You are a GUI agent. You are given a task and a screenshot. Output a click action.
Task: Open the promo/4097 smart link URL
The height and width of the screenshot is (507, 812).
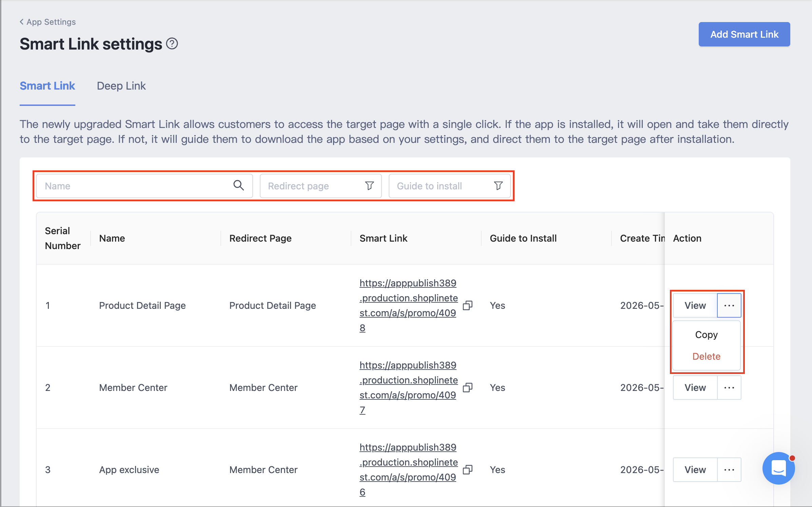pos(408,388)
